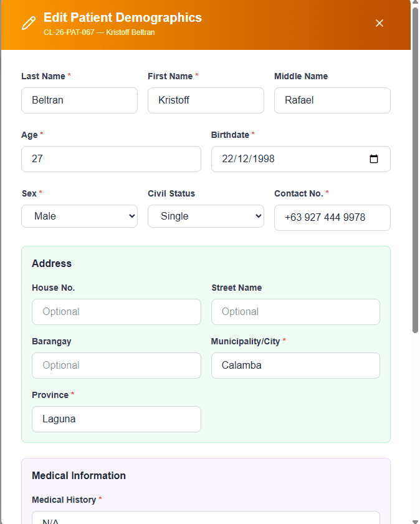Open the Civil Status dropdown showing Single
420x524 pixels.
pyautogui.click(x=206, y=216)
